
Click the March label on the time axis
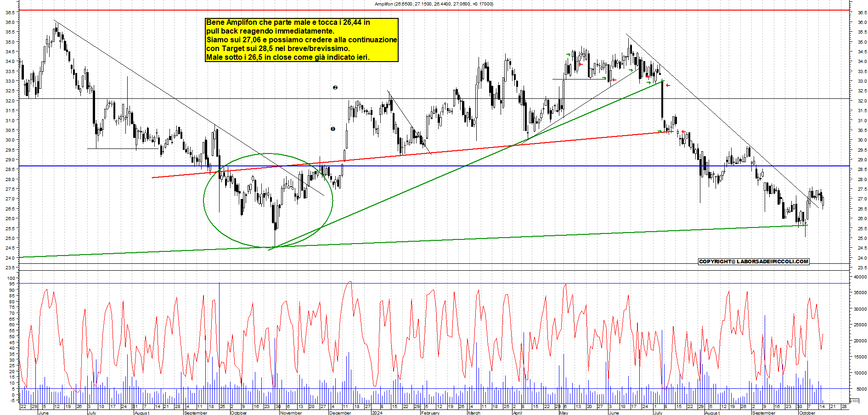click(474, 413)
